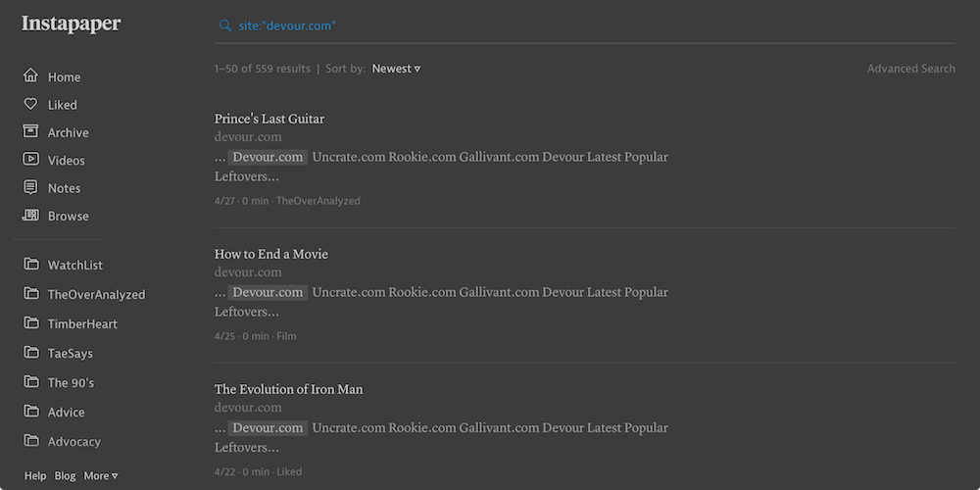Screen dimensions: 980x490
Task: Open the Advocacy folder
Action: (x=74, y=441)
